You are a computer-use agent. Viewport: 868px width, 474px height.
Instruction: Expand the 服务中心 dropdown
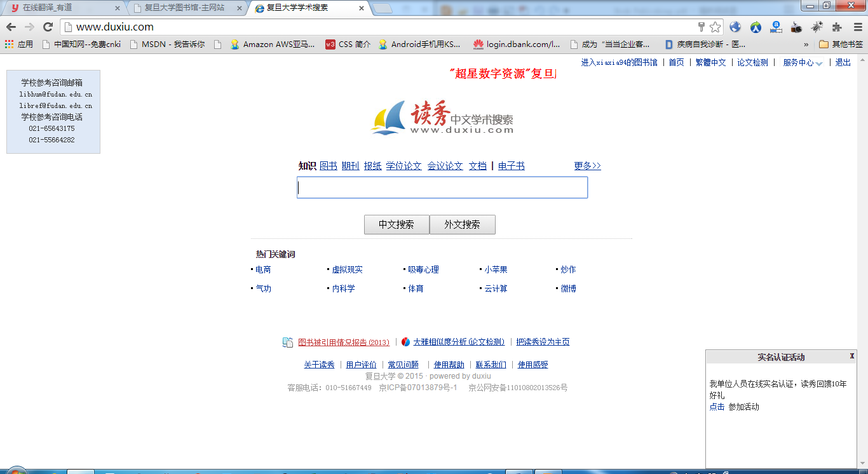point(803,62)
